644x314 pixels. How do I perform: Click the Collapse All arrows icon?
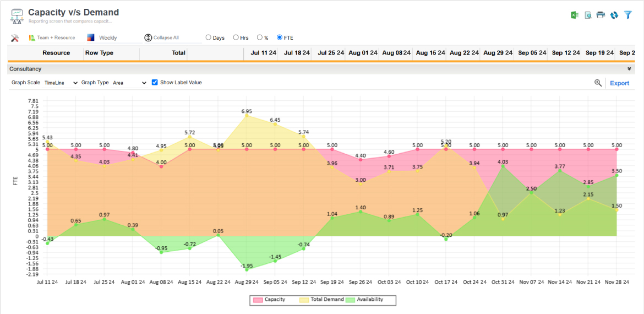(148, 38)
